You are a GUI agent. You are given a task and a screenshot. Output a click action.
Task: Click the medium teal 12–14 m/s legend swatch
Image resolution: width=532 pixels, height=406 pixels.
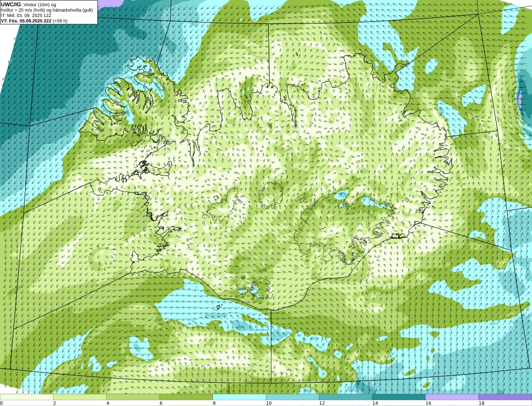(346, 397)
